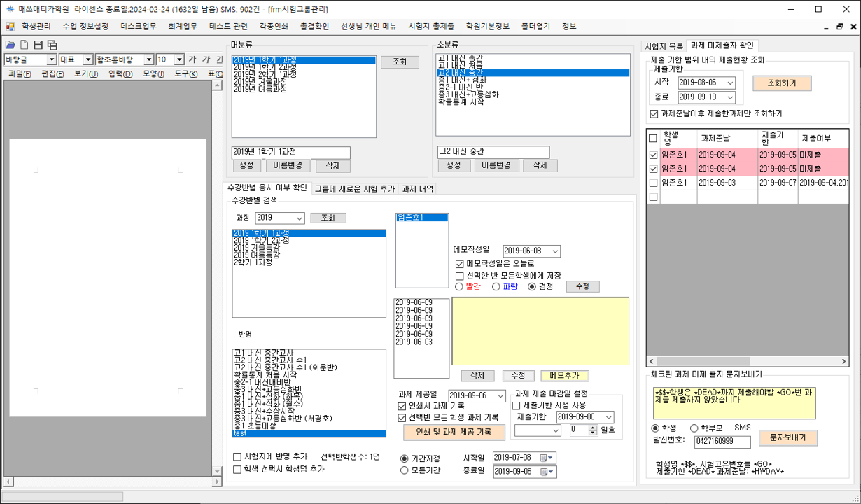
Task: Click the new blank document icon
Action: pos(24,45)
